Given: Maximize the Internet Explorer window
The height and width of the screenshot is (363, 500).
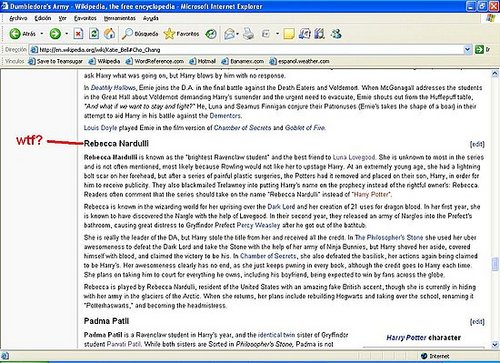Looking at the screenshot, I should click(x=482, y=6).
